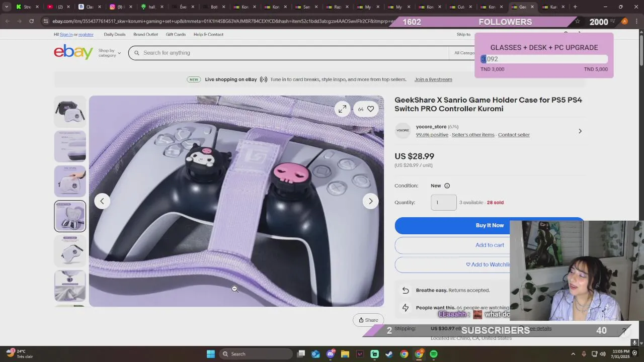Open Outlook from taskbar
Viewport: 644px width, 362px height.
(316, 354)
